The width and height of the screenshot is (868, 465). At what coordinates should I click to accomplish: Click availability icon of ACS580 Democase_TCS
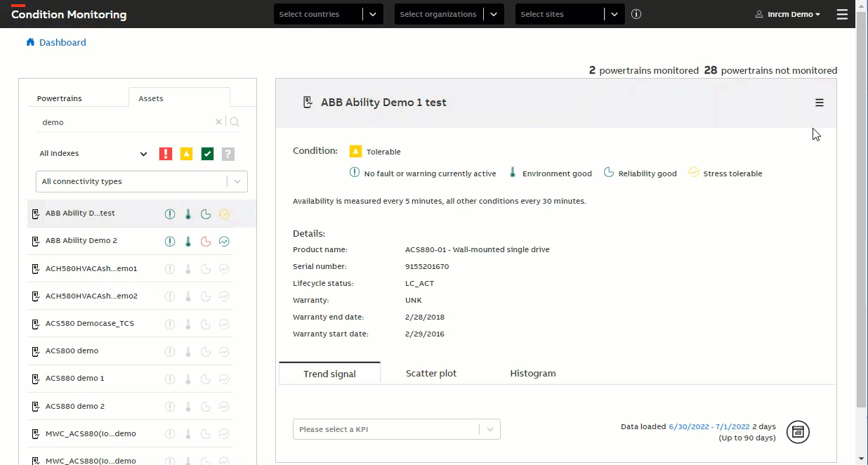click(170, 325)
